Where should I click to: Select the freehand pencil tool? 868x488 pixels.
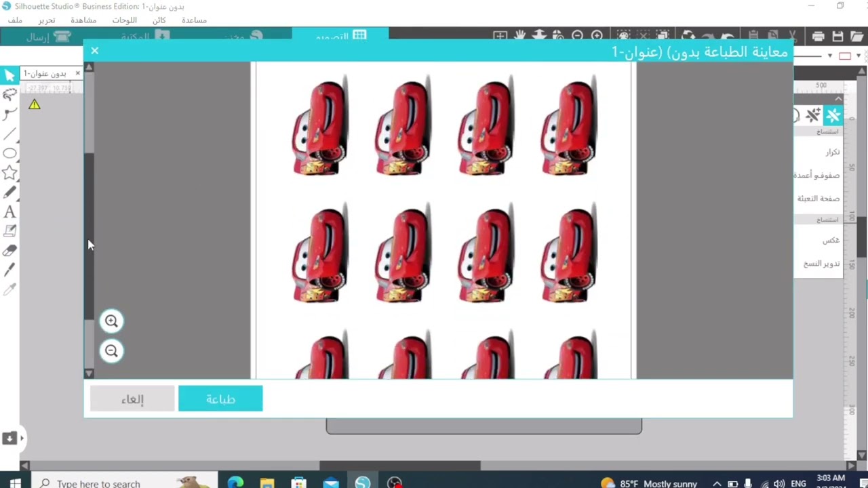point(9,192)
